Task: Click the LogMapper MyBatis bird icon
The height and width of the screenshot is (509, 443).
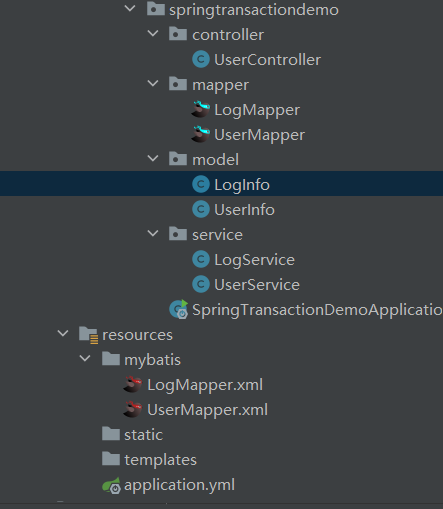Action: click(x=201, y=109)
